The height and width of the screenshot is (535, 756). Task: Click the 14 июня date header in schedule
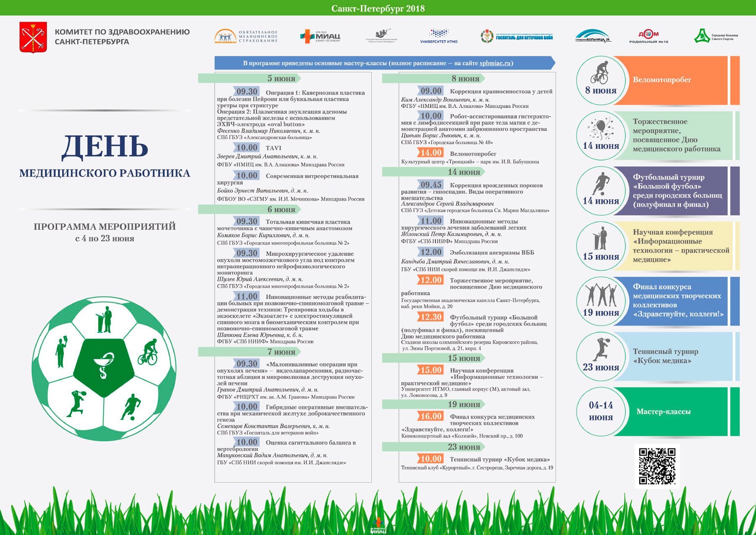[x=464, y=172]
